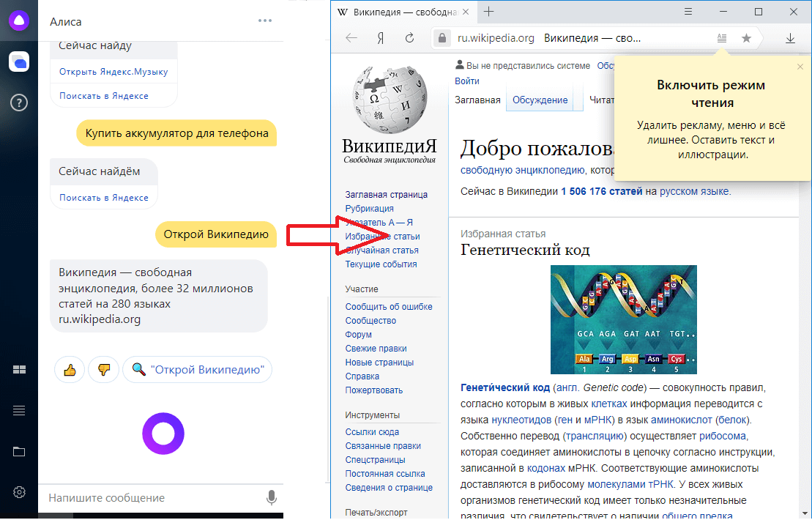Click Сообщить об ошибке link
This screenshot has height=520, width=812.
coord(389,307)
